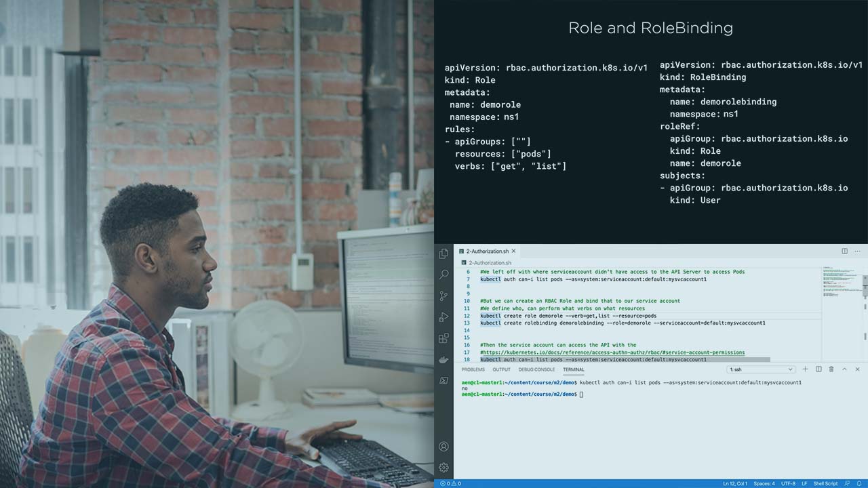The height and width of the screenshot is (488, 868).
Task: Open the Search view icon
Action: point(443,274)
